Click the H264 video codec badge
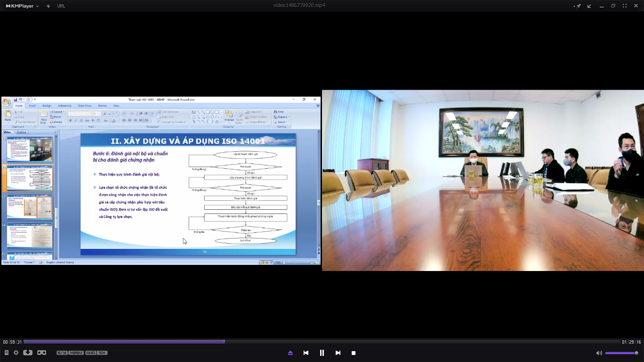 [x=76, y=353]
